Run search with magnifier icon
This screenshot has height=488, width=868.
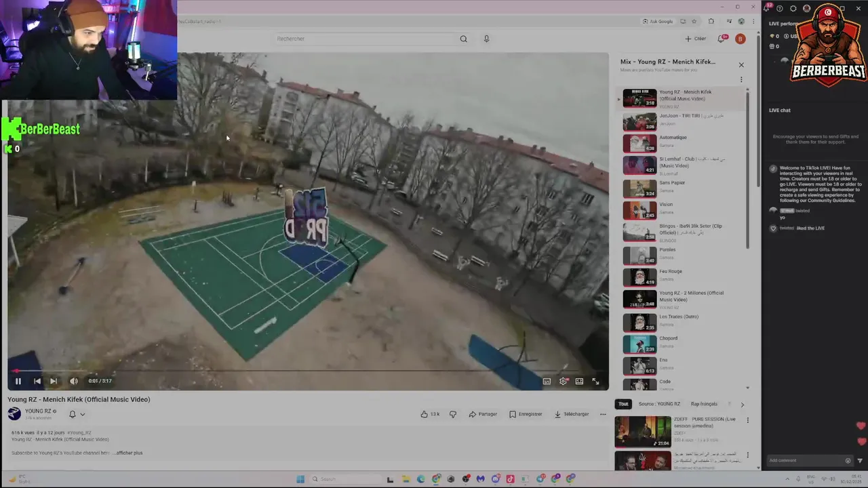(x=463, y=39)
